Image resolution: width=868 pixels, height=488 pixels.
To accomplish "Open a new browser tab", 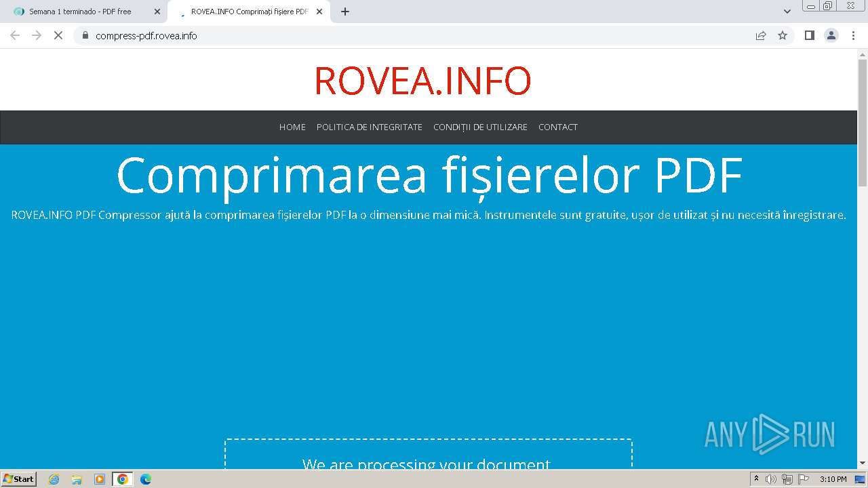I will pyautogui.click(x=345, y=12).
